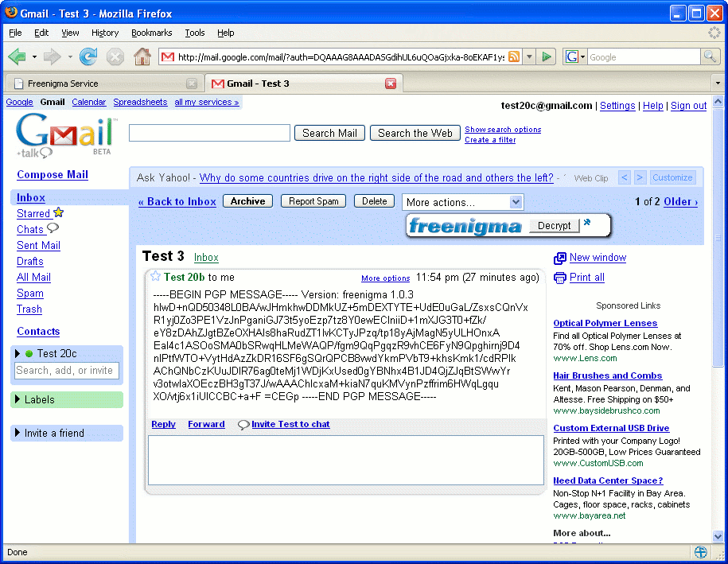Viewport: 728px width, 564px height.
Task: Open the Sent Mail folder
Action: pos(38,246)
